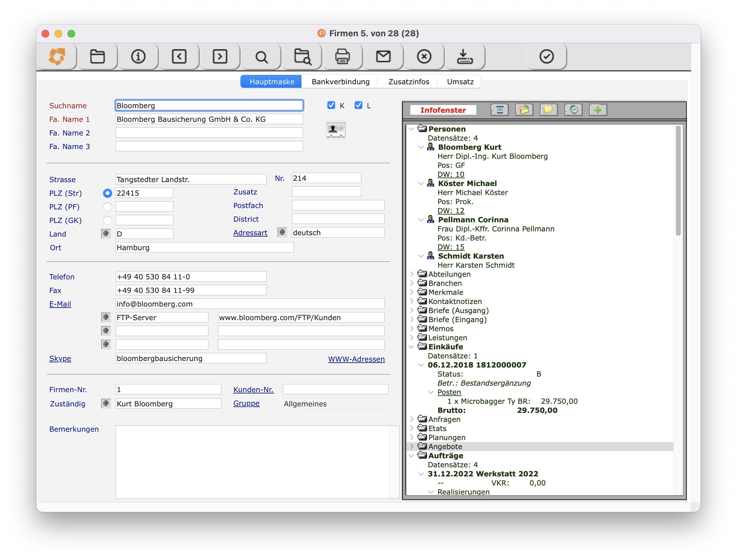Click the magnifier search toolbar icon
Image resolution: width=737 pixels, height=560 pixels.
tap(261, 57)
